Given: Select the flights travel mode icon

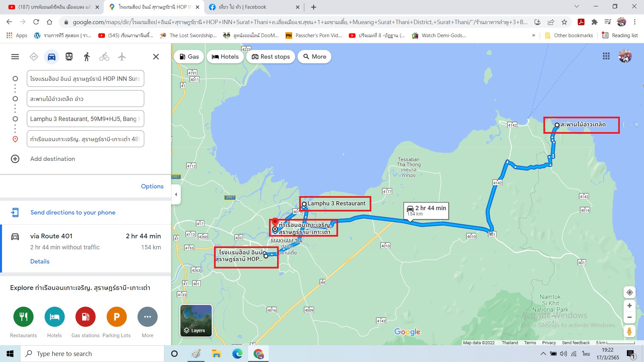Looking at the screenshot, I should pyautogui.click(x=122, y=57).
